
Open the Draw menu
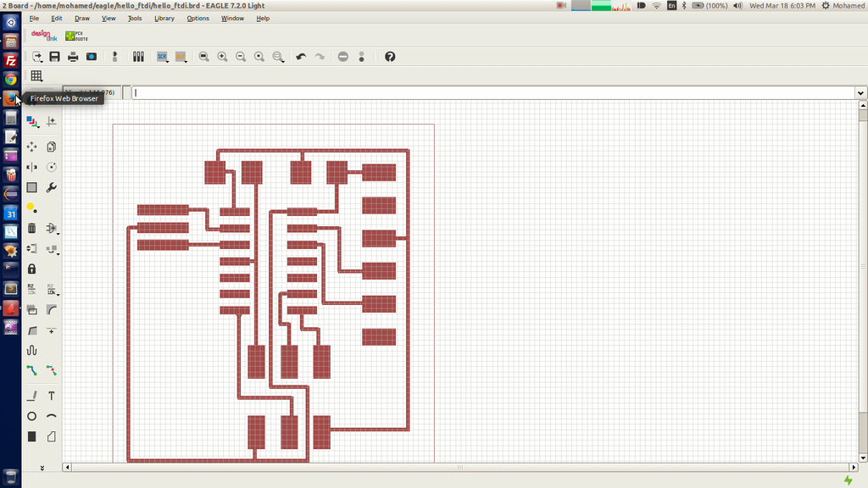click(82, 19)
